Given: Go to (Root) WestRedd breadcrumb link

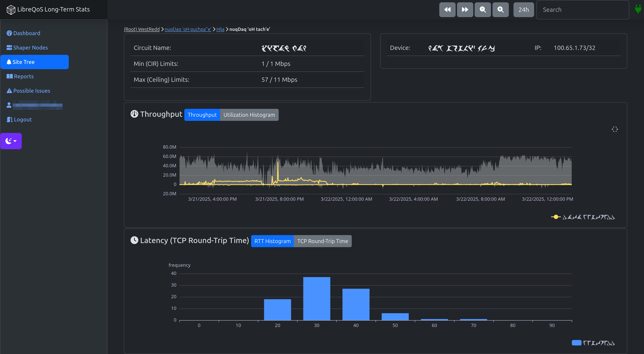Looking at the screenshot, I should (x=142, y=29).
